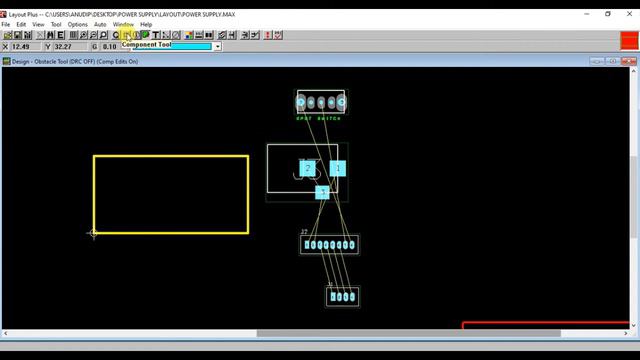Click the vertical scrollbar up arrow
This screenshot has height=360, width=640.
pos(633,71)
